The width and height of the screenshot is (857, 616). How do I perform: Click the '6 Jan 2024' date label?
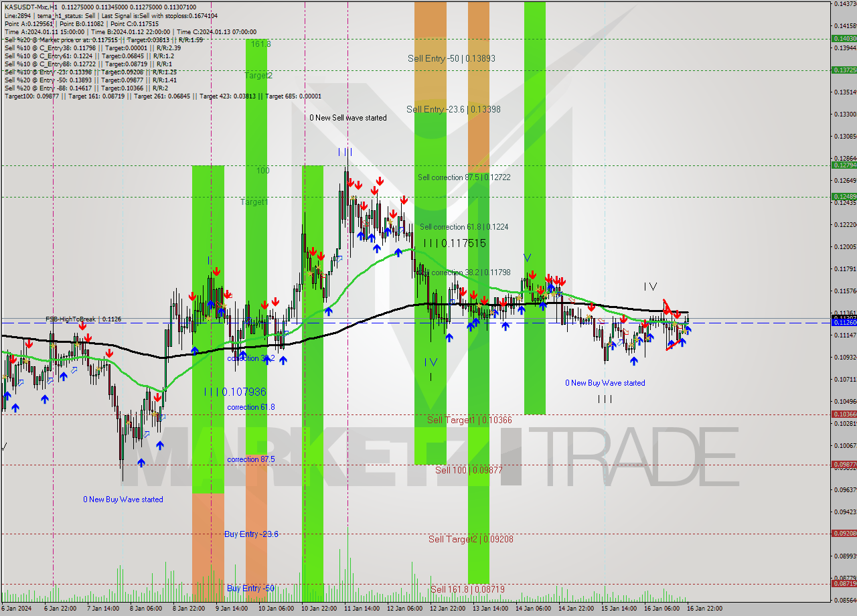tap(16, 609)
